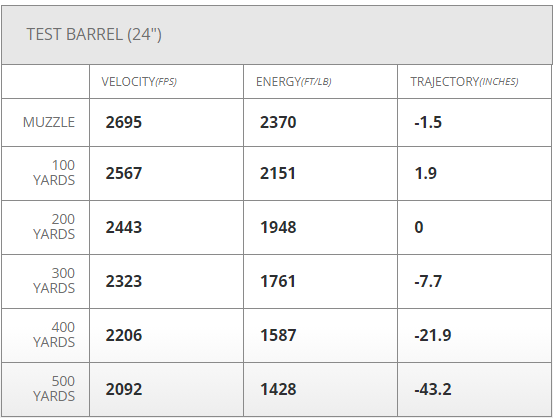The height and width of the screenshot is (418, 553).
Task: Click energy value 1948
Action: click(278, 227)
